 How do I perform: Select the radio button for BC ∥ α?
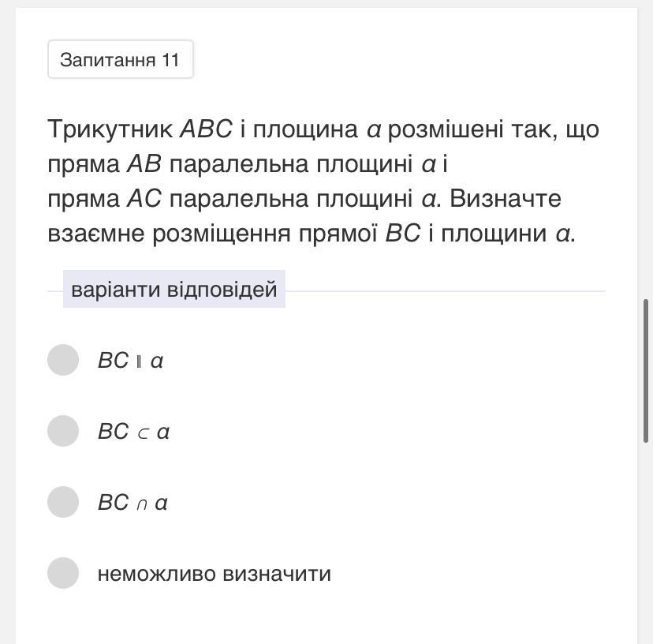[63, 360]
